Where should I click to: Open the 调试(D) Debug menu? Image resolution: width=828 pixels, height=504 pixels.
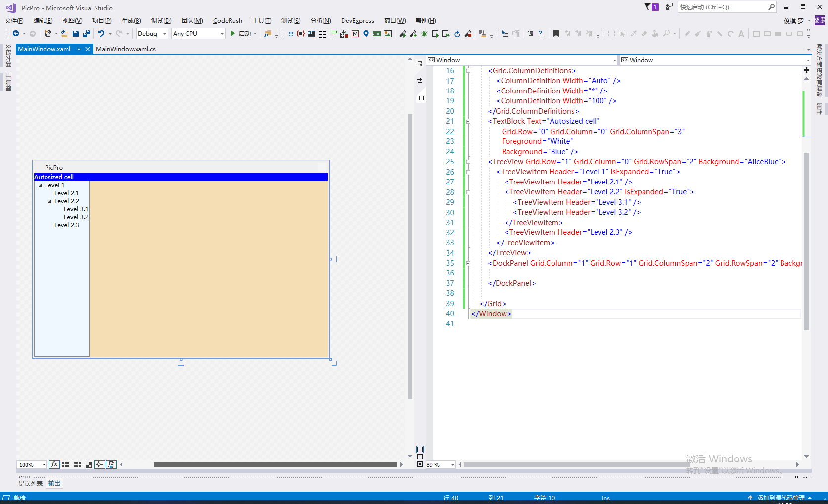click(x=161, y=21)
